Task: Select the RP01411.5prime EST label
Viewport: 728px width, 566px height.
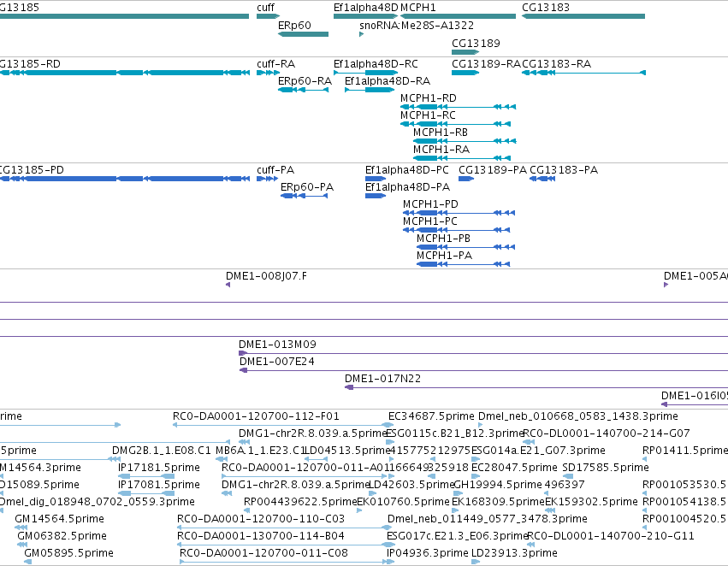Action: [685, 451]
